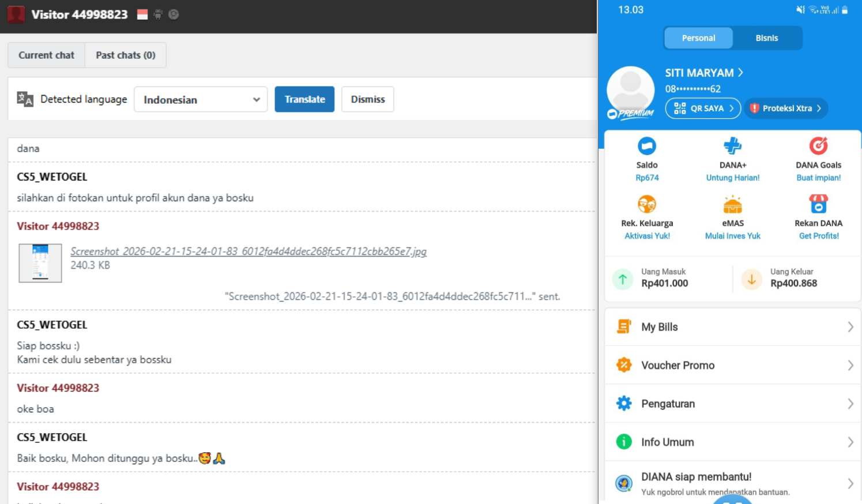Click the Android device icon in header
The image size is (862, 504).
click(x=158, y=14)
